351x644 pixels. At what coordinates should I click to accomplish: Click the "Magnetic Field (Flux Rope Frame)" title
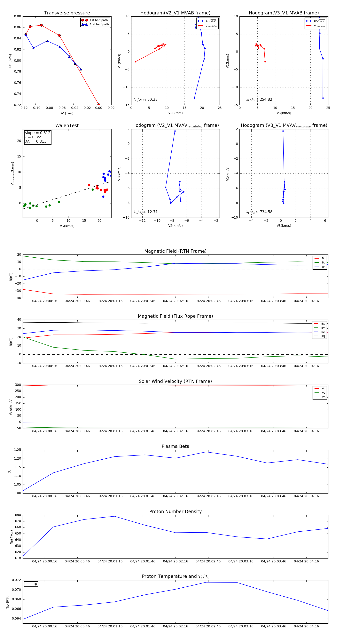coord(175,316)
